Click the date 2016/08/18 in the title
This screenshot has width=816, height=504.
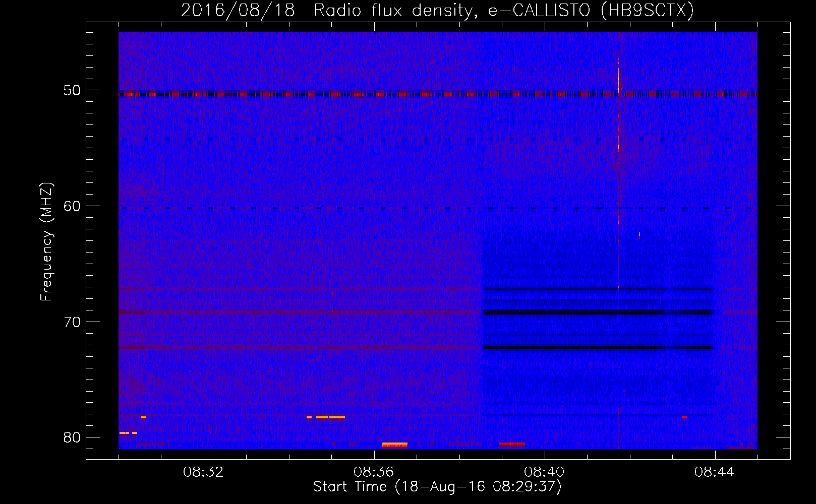click(238, 10)
